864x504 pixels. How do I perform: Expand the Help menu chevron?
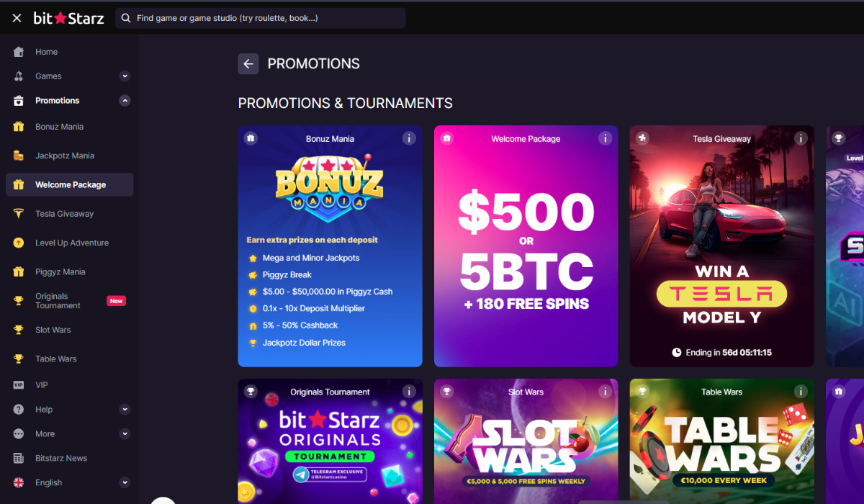(x=125, y=410)
